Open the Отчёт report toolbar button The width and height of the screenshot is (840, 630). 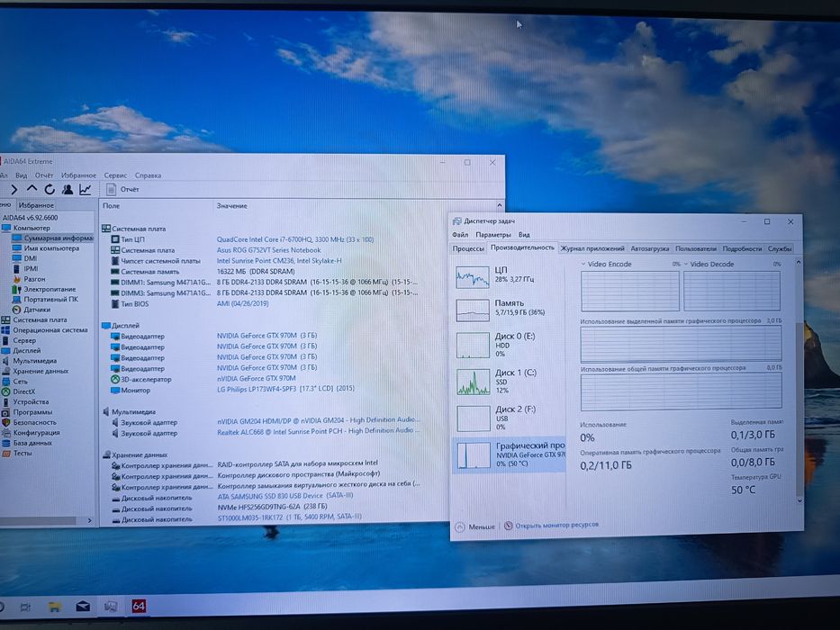pos(122,189)
